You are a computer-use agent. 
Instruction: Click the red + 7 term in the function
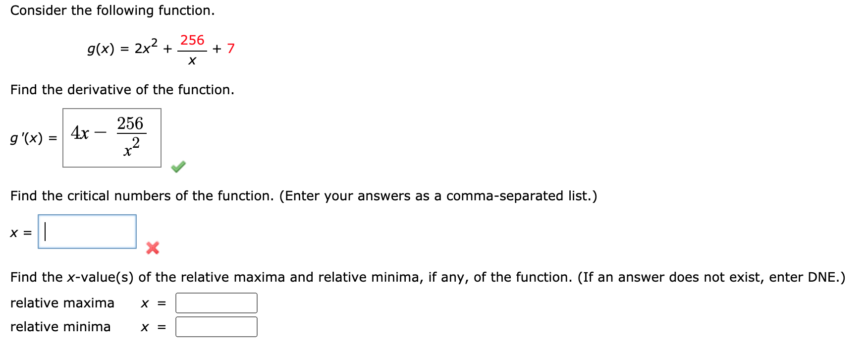(x=224, y=48)
